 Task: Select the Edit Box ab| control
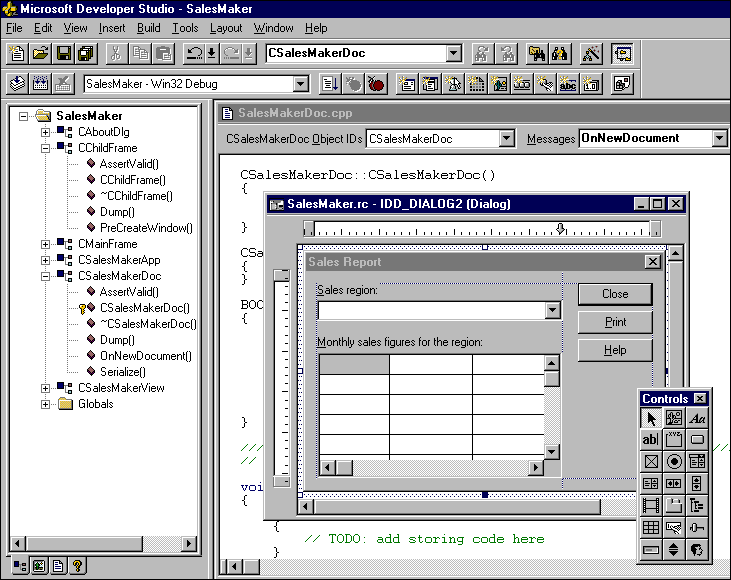click(651, 440)
